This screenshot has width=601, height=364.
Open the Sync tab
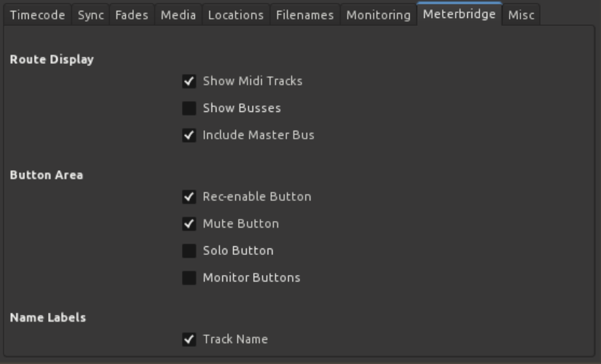click(x=91, y=15)
